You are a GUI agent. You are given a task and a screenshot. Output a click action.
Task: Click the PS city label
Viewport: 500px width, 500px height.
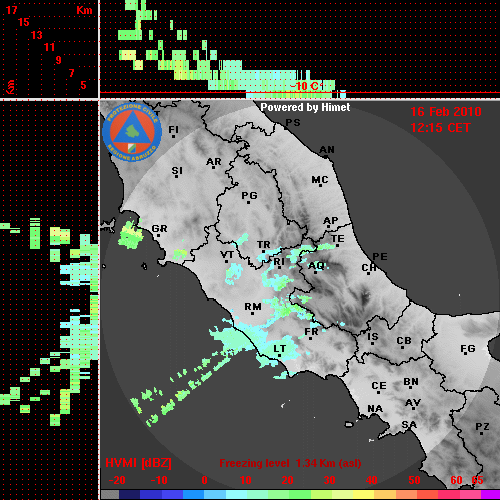click(x=293, y=123)
